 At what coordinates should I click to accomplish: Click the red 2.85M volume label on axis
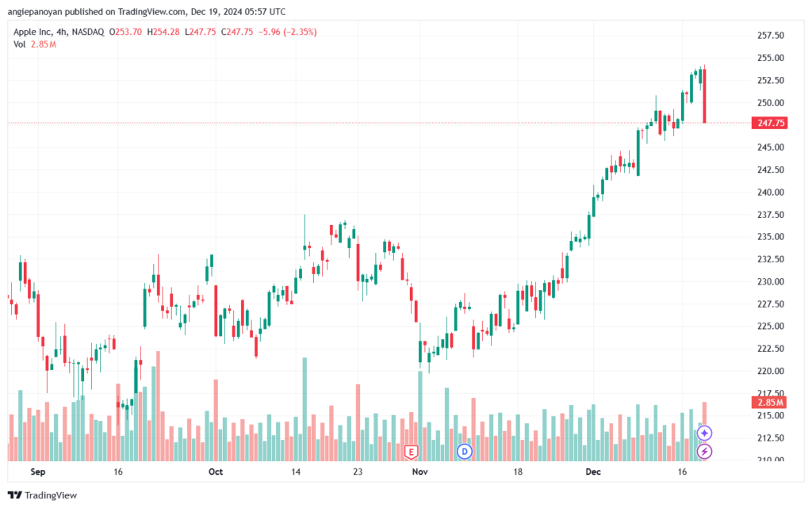pos(769,403)
